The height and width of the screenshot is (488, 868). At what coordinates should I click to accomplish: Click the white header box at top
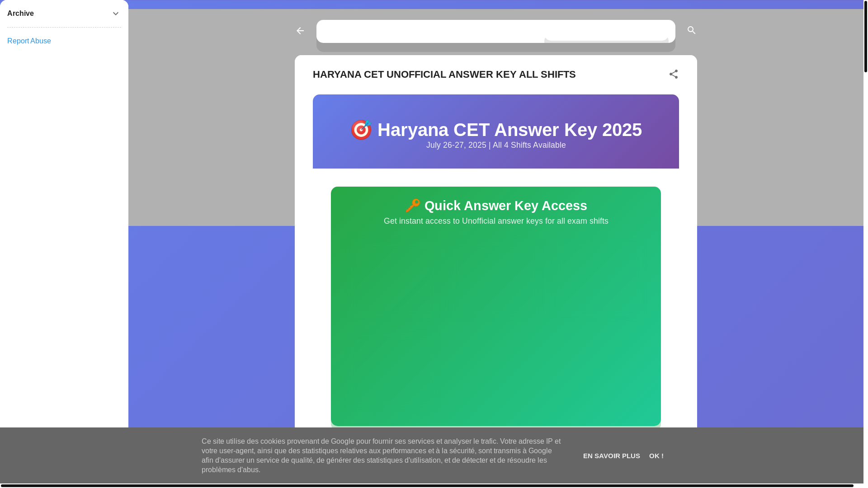click(495, 31)
